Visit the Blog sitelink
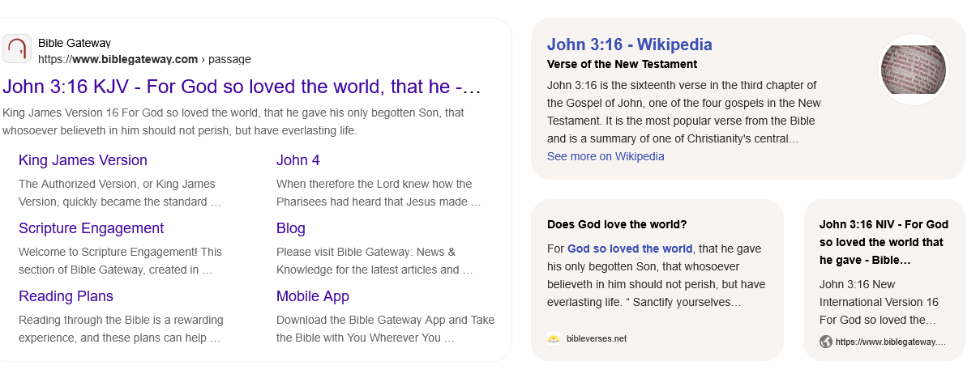This screenshot has width=980, height=374. pyautogui.click(x=290, y=228)
